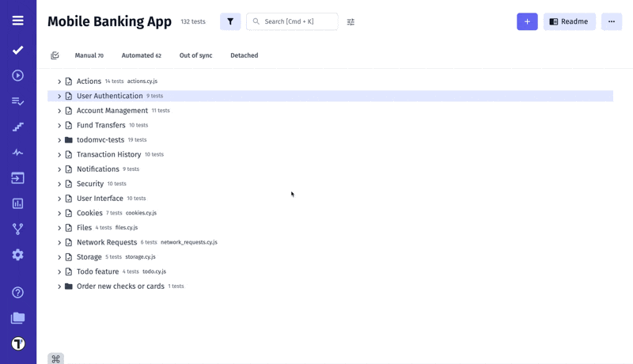The width and height of the screenshot is (633, 364).
Task: Click the filter funnel button
Action: (230, 22)
